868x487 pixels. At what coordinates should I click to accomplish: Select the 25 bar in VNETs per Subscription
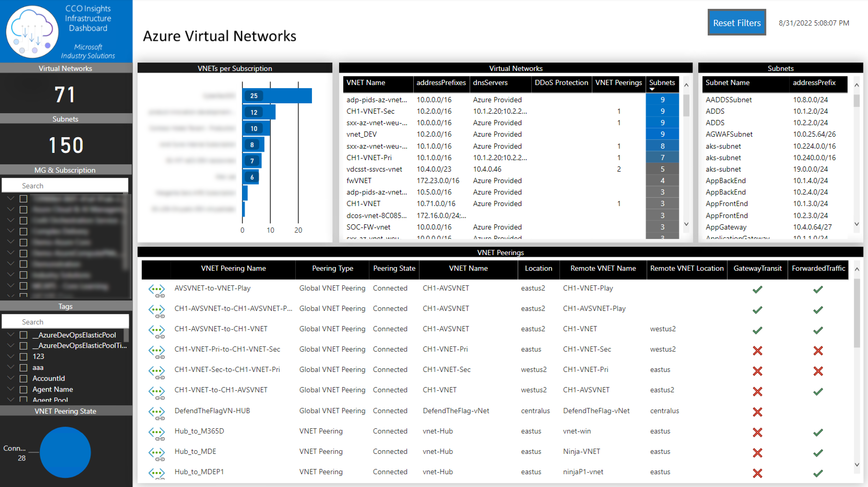277,96
